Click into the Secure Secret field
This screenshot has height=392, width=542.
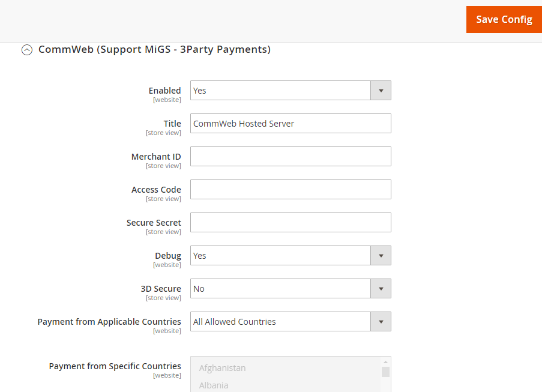point(291,223)
